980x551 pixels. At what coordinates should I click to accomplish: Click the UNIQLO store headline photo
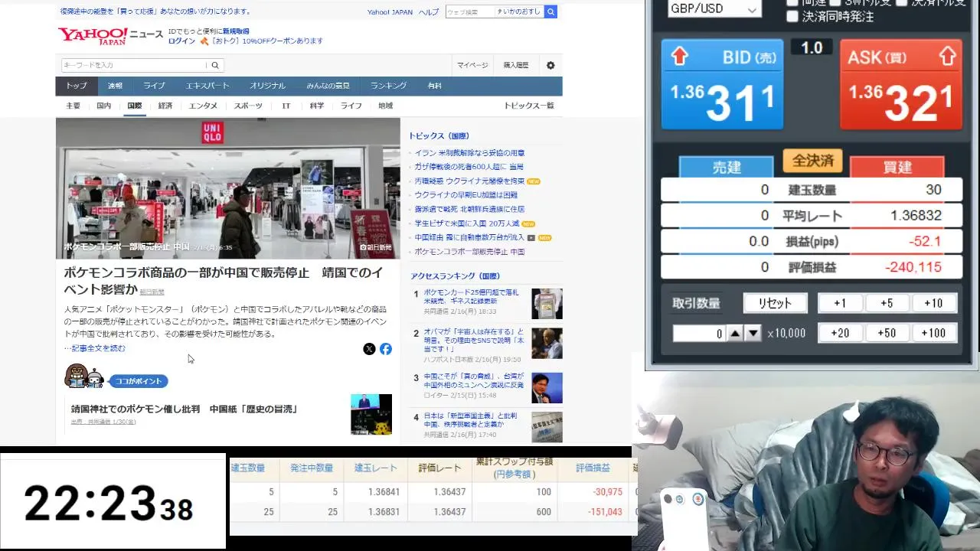(227, 188)
